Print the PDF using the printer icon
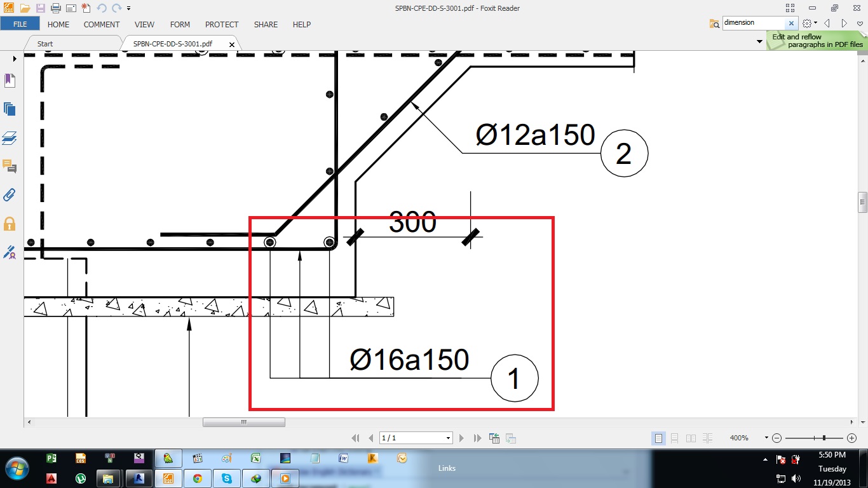The height and width of the screenshot is (488, 868). pos(55,8)
